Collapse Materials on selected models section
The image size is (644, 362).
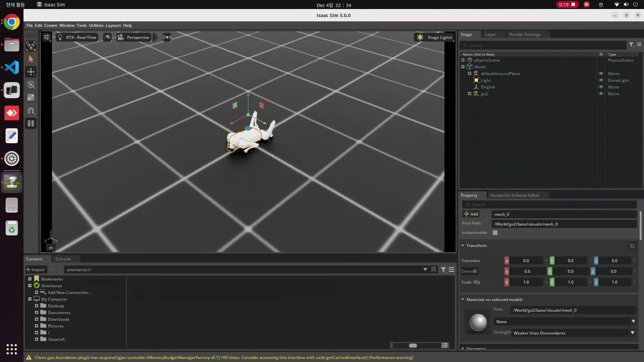pyautogui.click(x=463, y=300)
